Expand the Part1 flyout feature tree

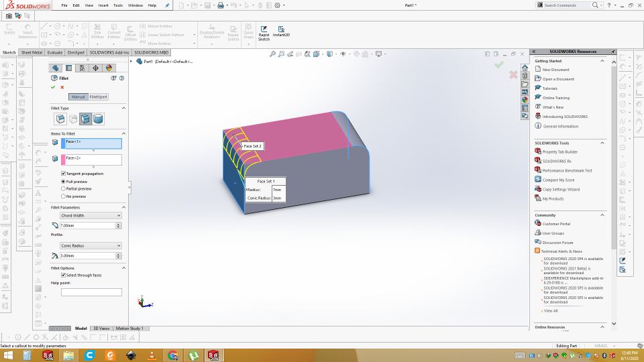(131, 61)
